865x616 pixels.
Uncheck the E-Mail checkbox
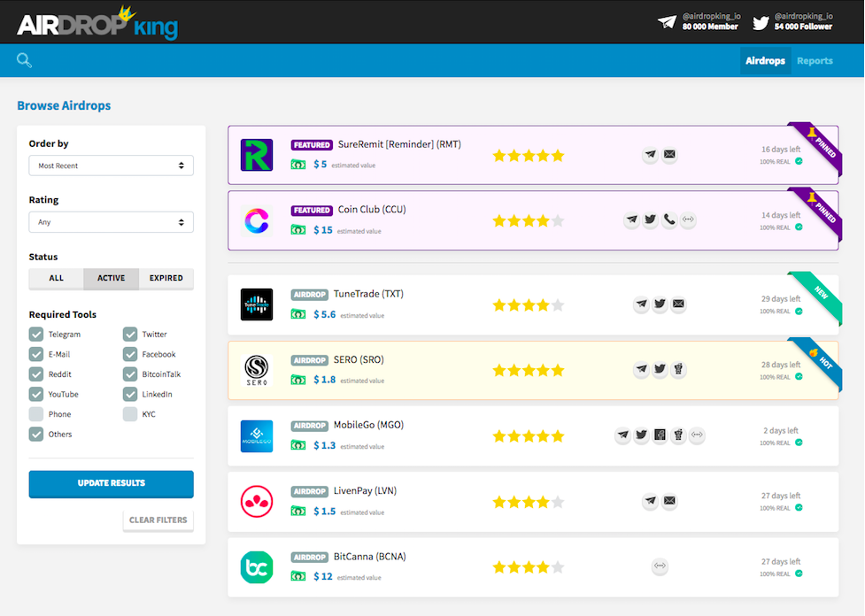[x=36, y=354]
